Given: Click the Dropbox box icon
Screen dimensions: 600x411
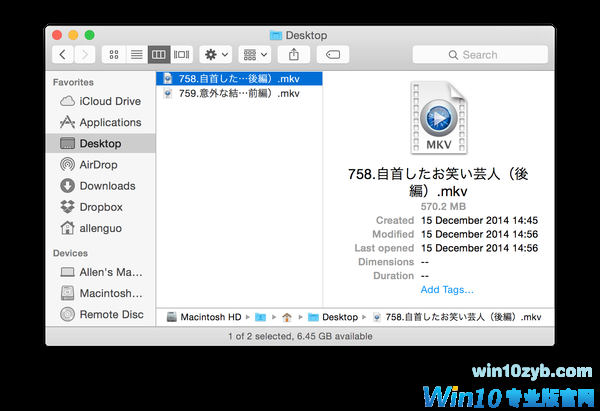Looking at the screenshot, I should point(68,207).
